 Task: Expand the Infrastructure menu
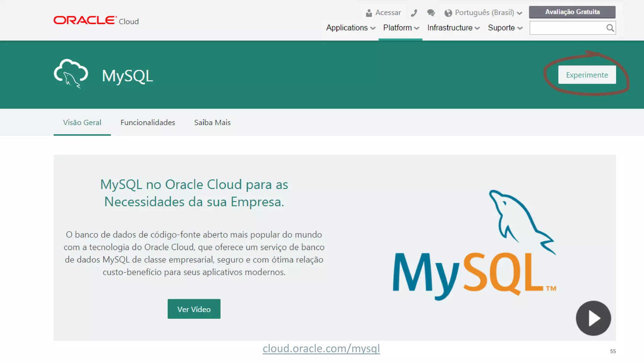coord(453,28)
